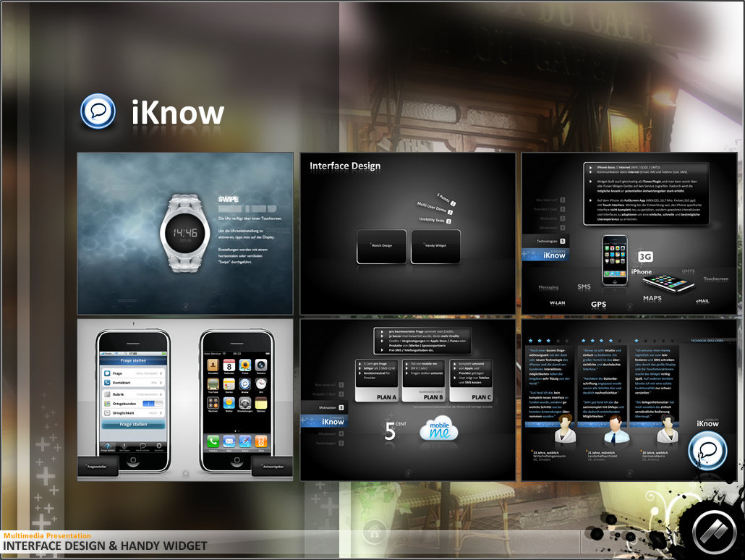Open the watch swipe slide thumbnail
Image resolution: width=745 pixels, height=560 pixels.
185,233
